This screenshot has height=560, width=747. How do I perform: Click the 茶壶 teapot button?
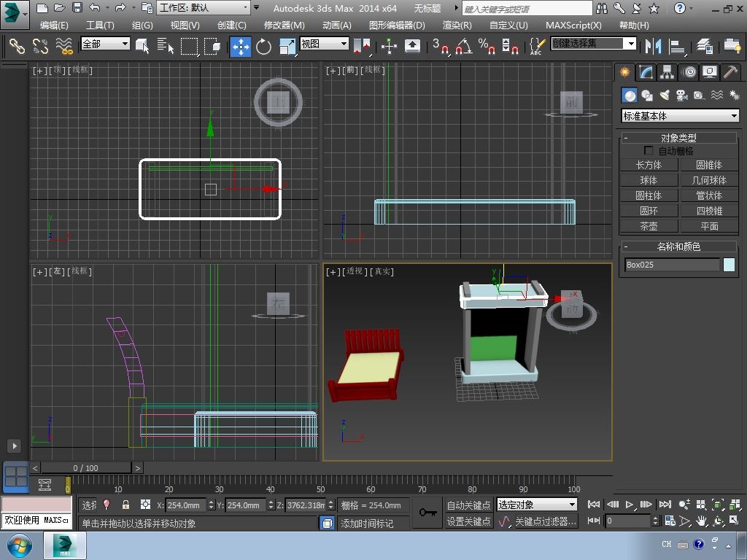pos(649,226)
